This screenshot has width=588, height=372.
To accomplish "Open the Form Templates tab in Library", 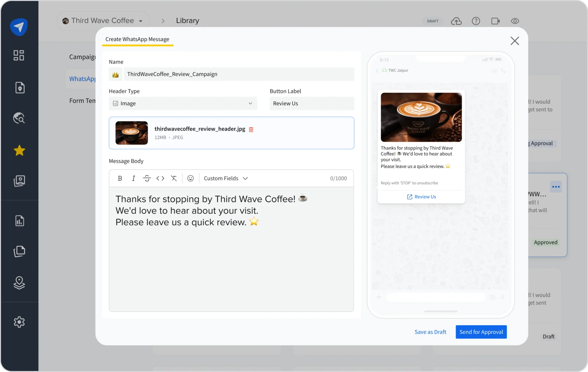I will 82,101.
